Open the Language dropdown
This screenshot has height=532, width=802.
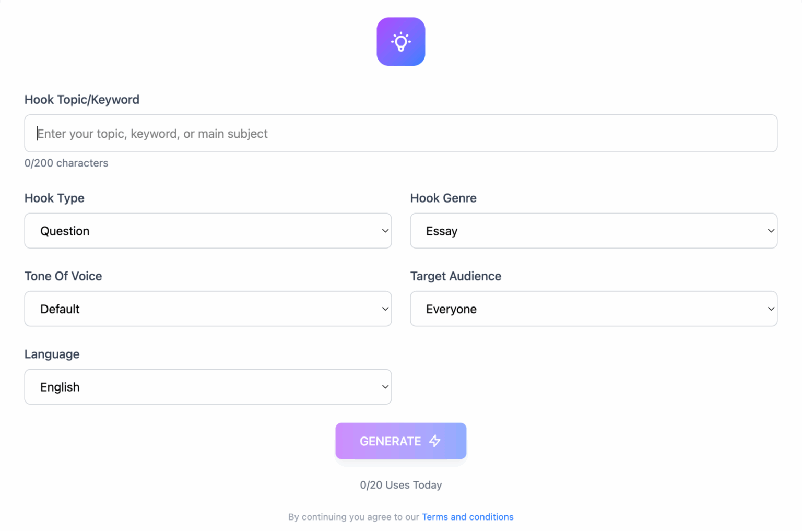[x=208, y=387]
